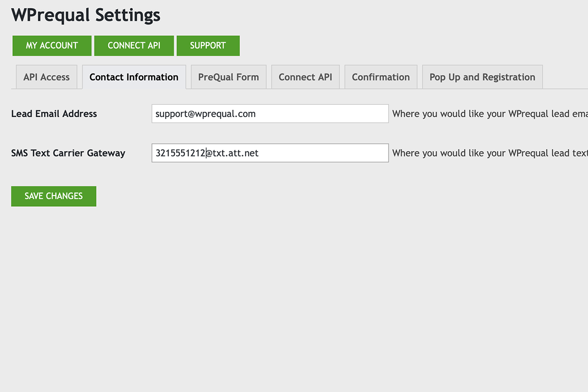588x392 pixels.
Task: Click the green Connect API button
Action: [134, 46]
